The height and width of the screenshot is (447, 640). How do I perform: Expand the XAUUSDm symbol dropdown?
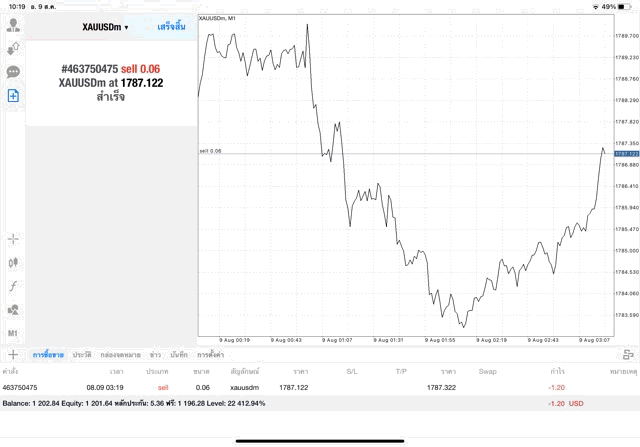[x=105, y=27]
